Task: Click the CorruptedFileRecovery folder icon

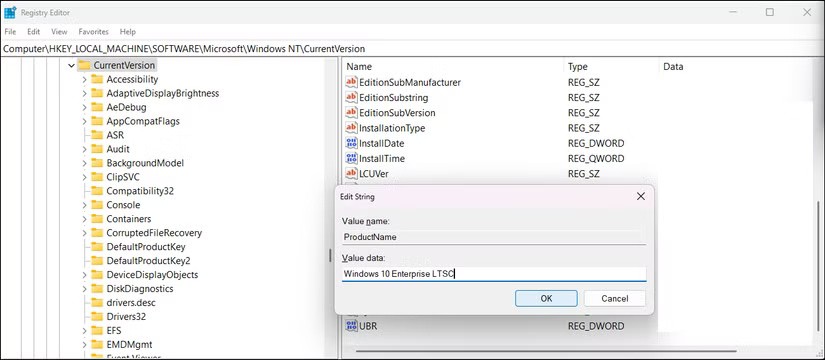Action: click(x=97, y=233)
